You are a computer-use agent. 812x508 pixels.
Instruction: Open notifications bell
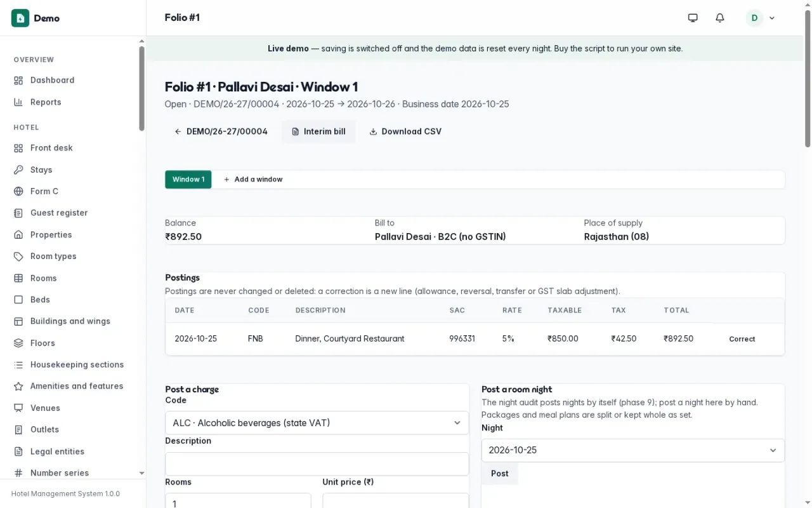719,18
